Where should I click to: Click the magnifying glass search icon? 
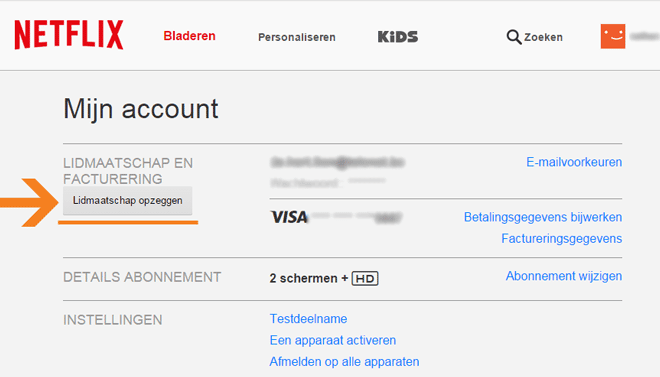[x=514, y=37]
